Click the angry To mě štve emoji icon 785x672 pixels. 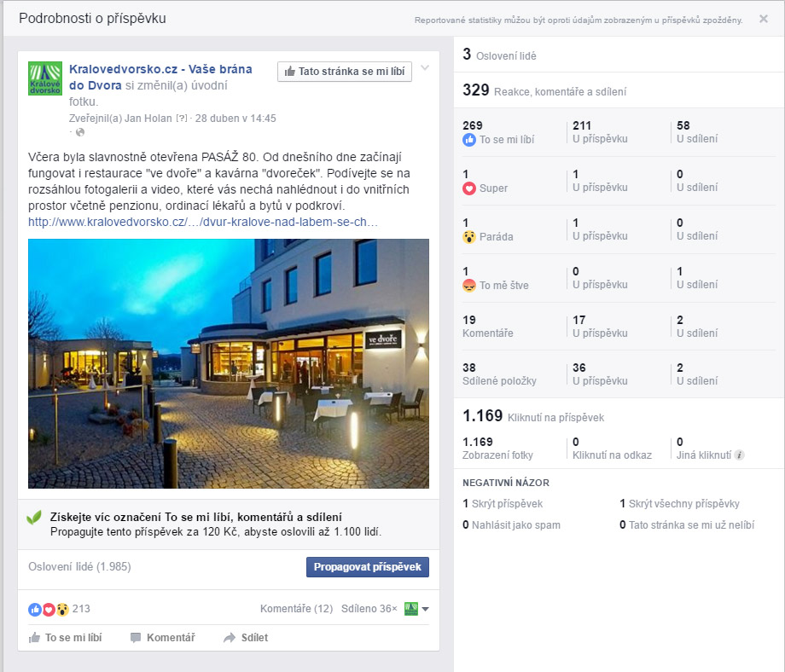tap(469, 286)
